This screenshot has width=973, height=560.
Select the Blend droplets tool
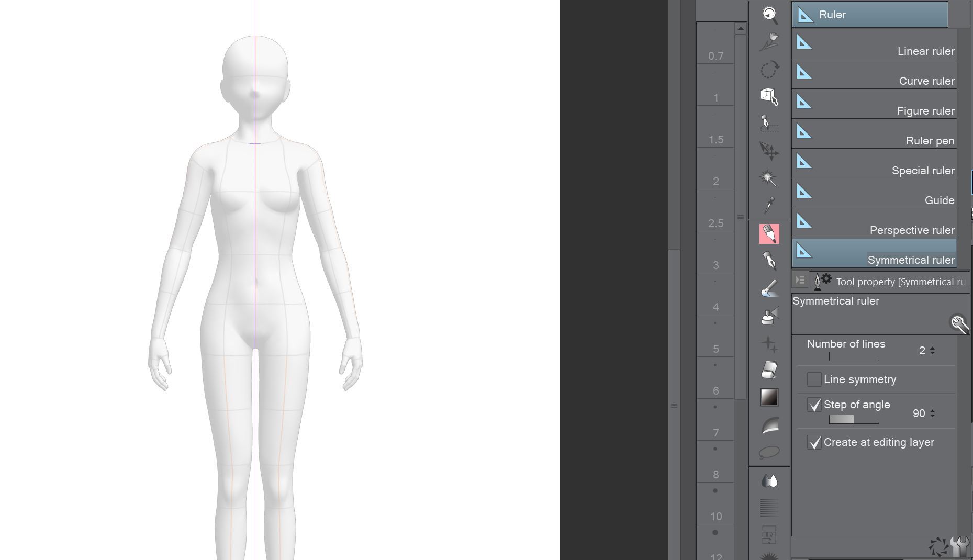(x=769, y=480)
